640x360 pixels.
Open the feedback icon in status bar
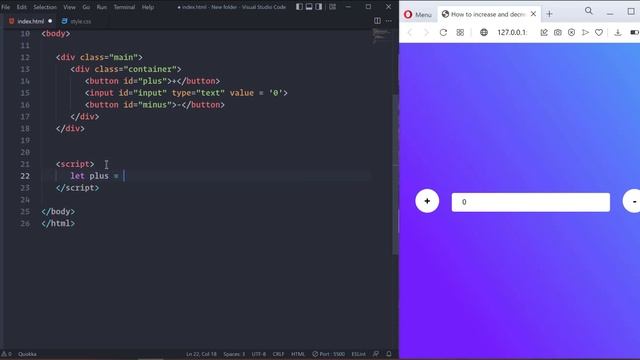tap(376, 354)
